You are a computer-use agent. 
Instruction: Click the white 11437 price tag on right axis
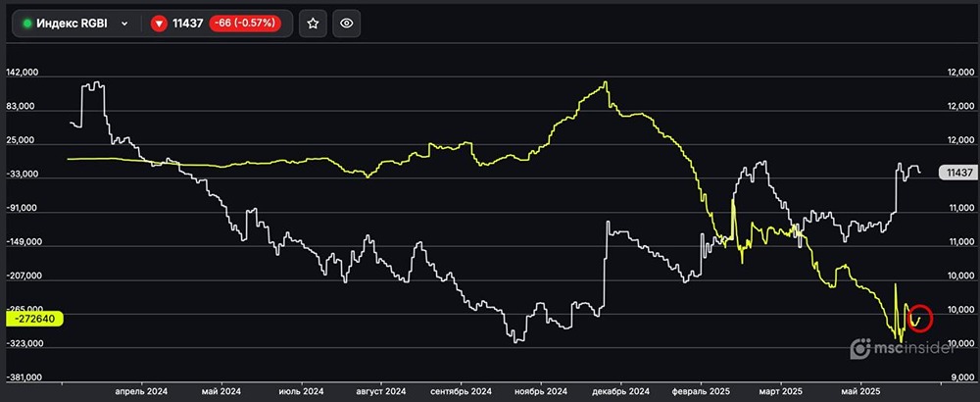click(956, 173)
